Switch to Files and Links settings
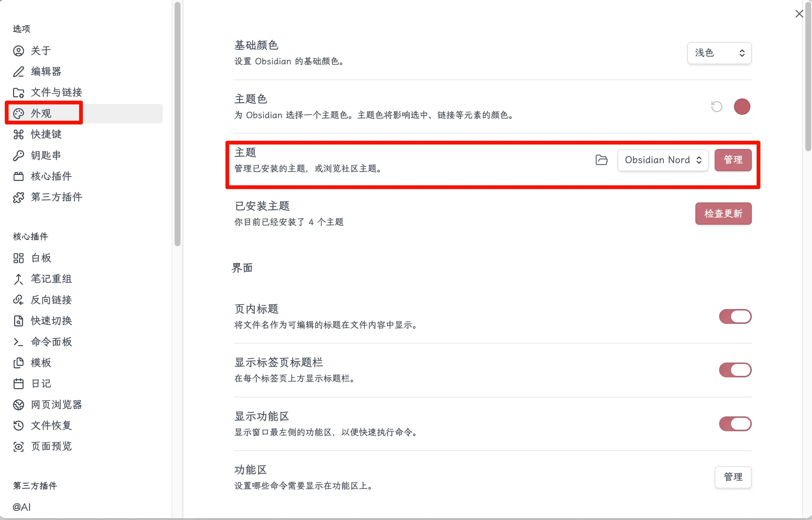Viewport: 812px width, 520px height. (56, 92)
